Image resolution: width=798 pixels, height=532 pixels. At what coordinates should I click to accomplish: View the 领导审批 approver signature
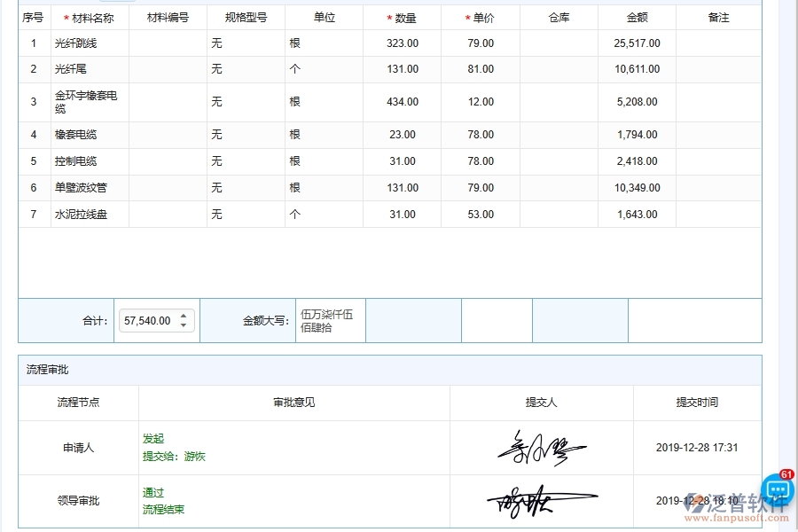pyautogui.click(x=541, y=499)
